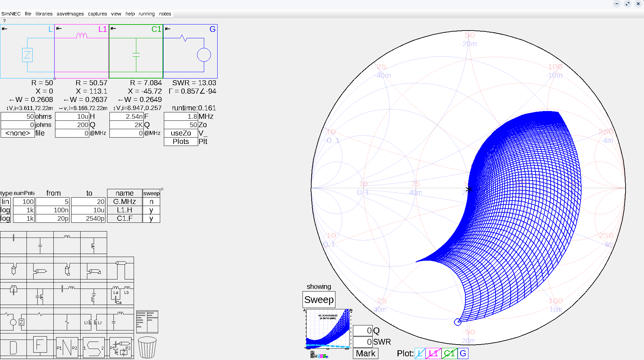The width and height of the screenshot is (644, 360).
Task: Click the Sweep display mode button
Action: pyautogui.click(x=319, y=300)
